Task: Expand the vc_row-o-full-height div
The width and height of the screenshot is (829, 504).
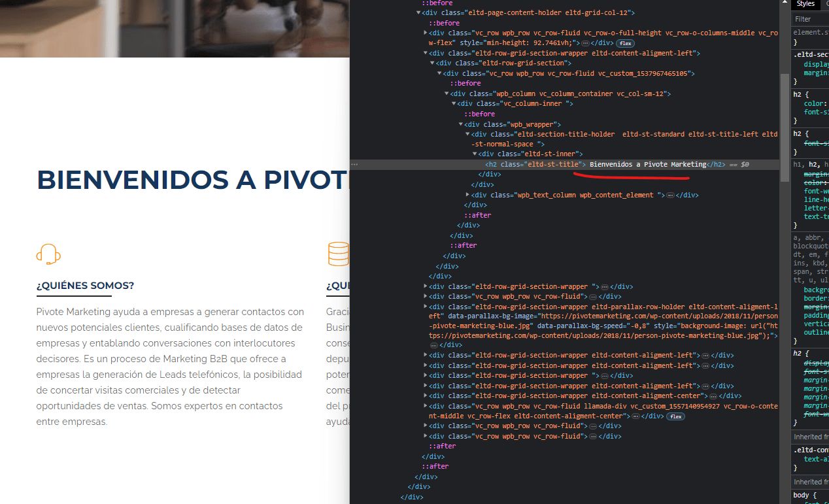Action: coord(426,33)
